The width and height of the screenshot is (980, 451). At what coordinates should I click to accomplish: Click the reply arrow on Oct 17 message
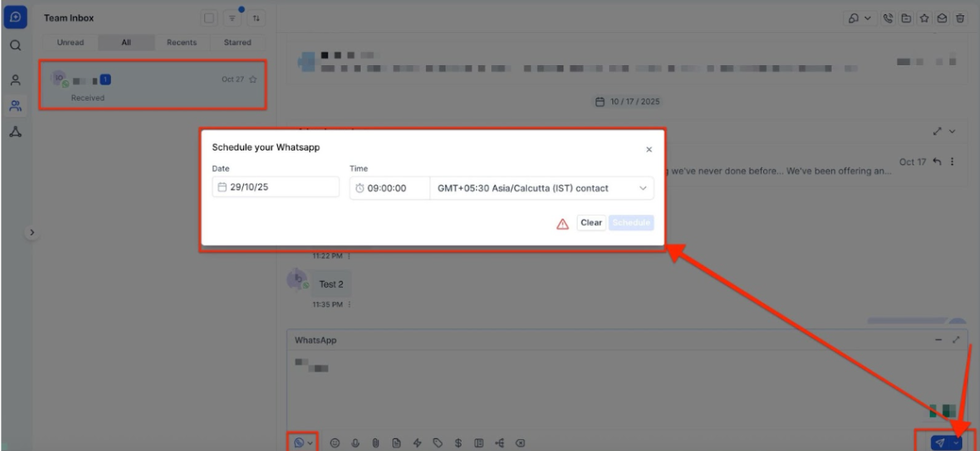[x=936, y=162]
